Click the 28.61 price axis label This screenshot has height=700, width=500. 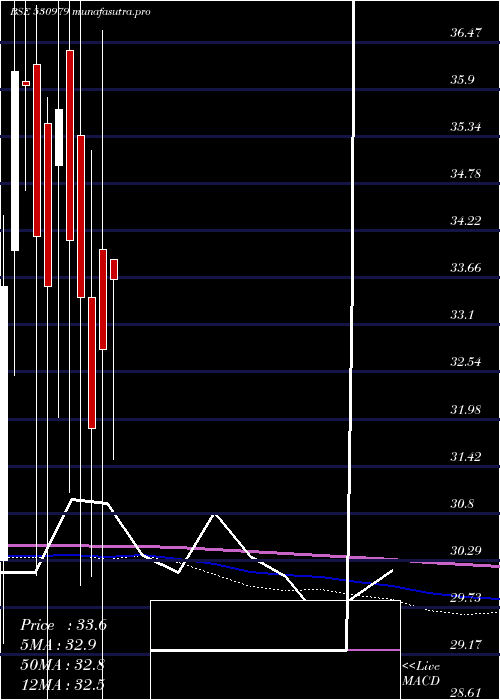click(x=466, y=692)
